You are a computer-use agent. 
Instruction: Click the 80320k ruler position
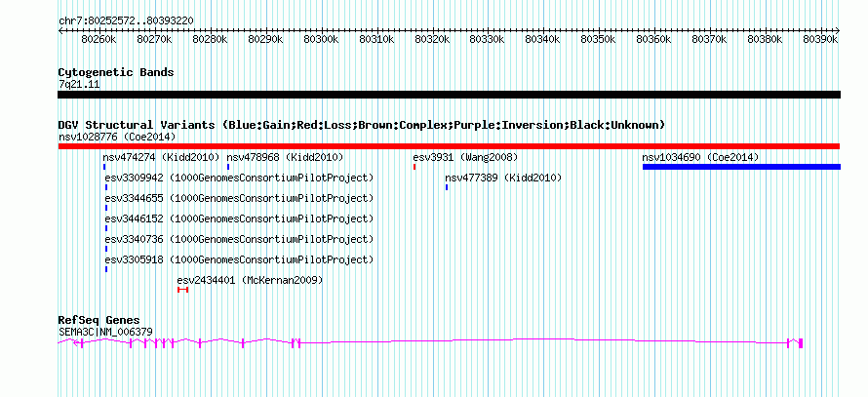pyautogui.click(x=432, y=39)
